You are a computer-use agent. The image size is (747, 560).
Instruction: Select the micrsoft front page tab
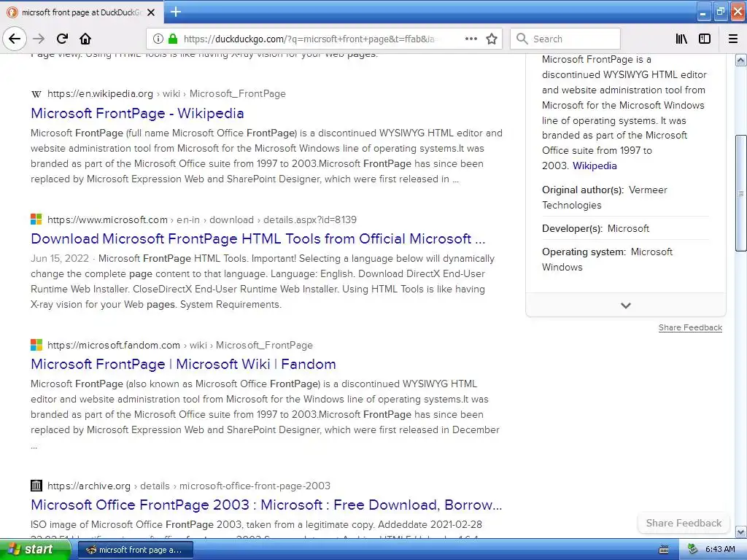[x=82, y=12]
